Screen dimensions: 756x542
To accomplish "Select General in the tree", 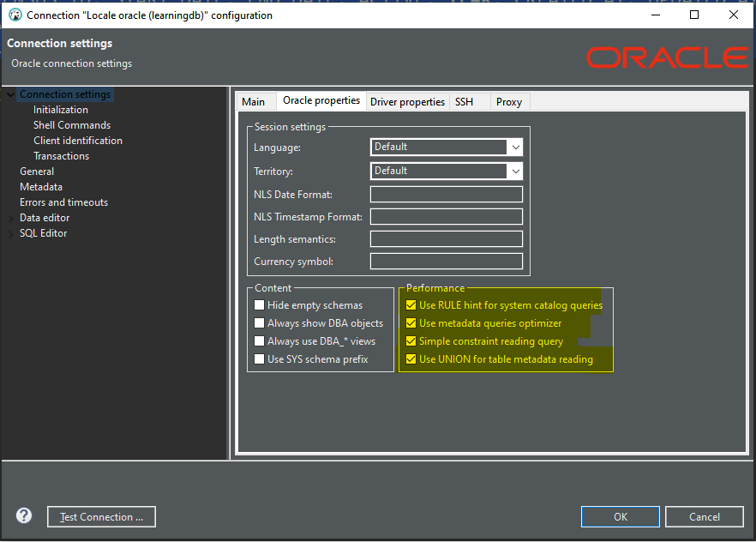I will pyautogui.click(x=37, y=172).
